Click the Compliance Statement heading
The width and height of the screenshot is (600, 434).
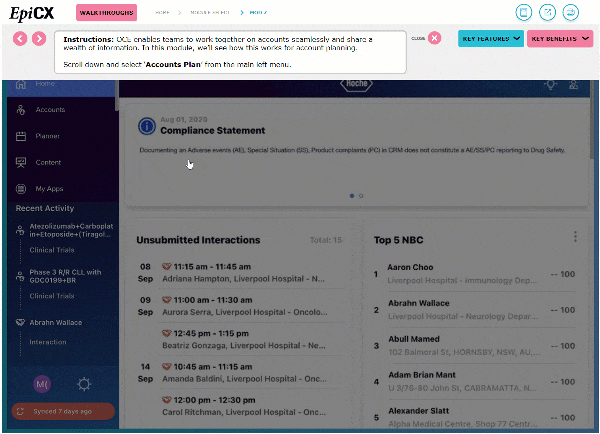213,131
